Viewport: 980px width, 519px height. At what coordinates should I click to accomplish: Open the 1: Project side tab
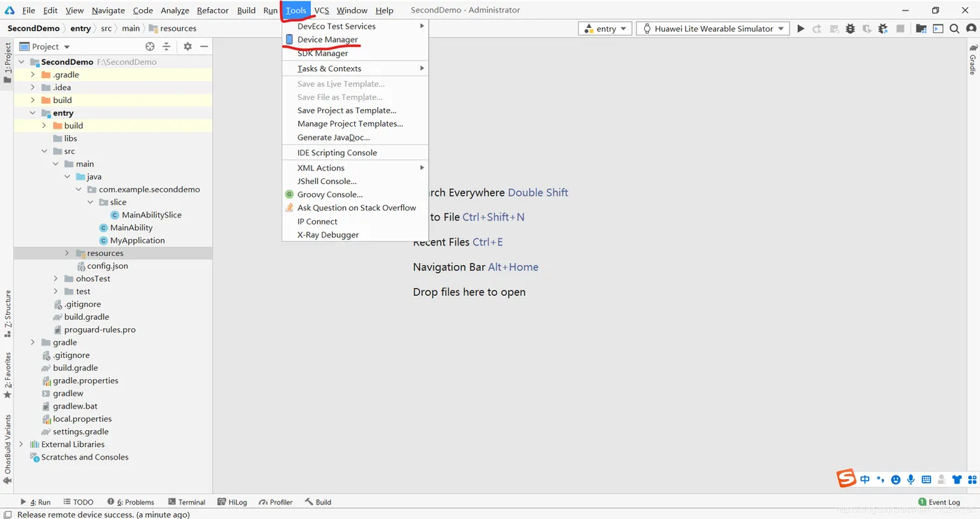pos(8,63)
